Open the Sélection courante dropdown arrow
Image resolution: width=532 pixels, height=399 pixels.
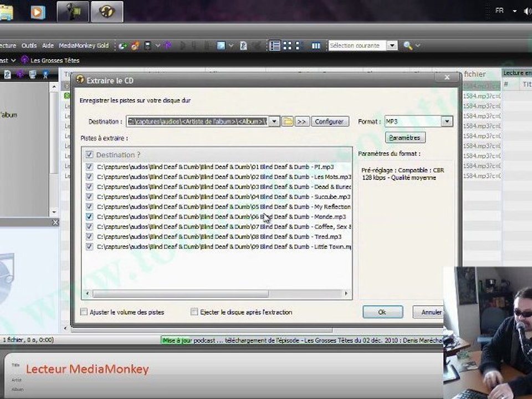click(392, 45)
